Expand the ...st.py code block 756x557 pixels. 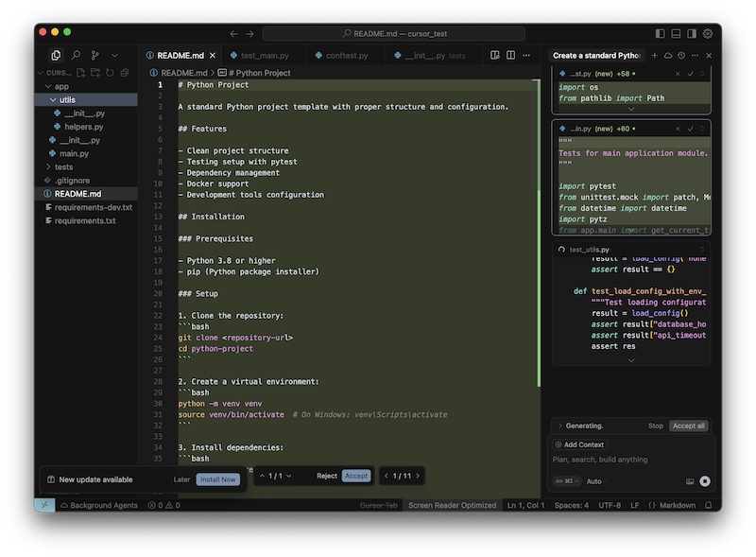(631, 109)
